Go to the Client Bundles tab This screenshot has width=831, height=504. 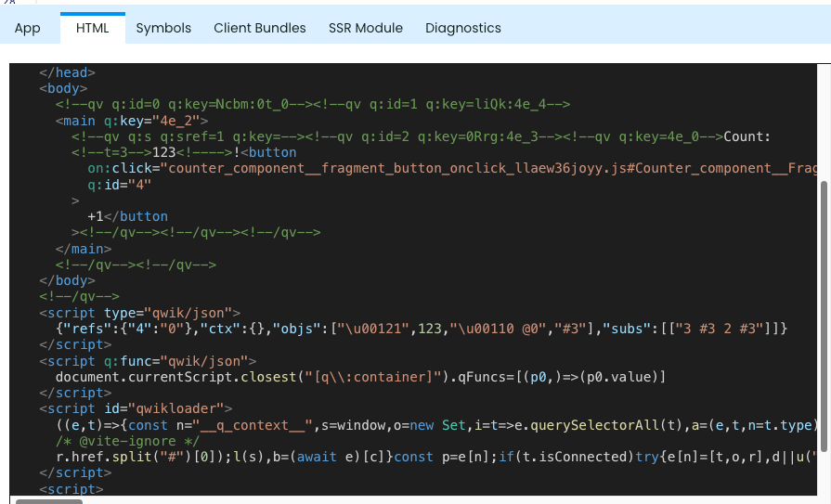[x=259, y=28]
